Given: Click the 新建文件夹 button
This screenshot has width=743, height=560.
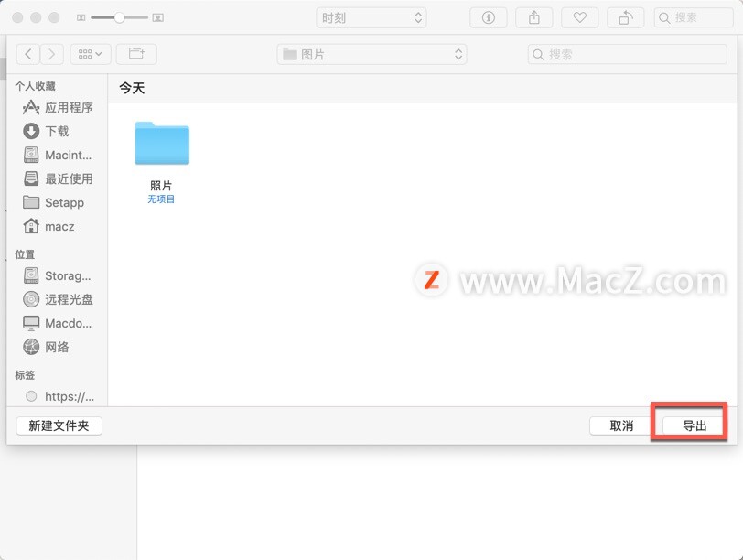Looking at the screenshot, I should tap(59, 425).
